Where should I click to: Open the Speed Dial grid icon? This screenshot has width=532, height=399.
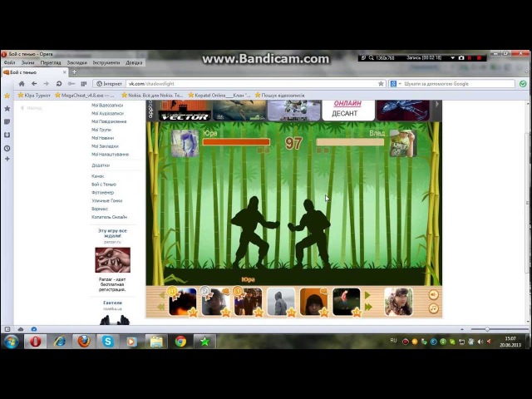click(83, 83)
